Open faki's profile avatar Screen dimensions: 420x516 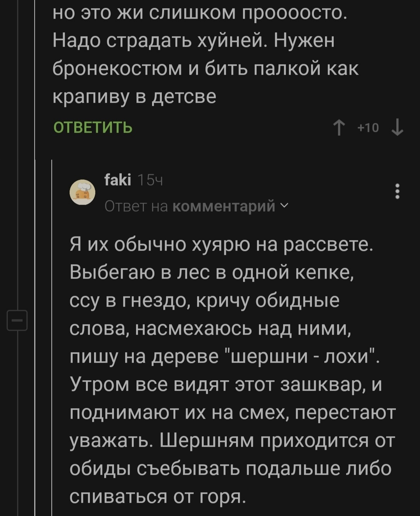coord(82,192)
